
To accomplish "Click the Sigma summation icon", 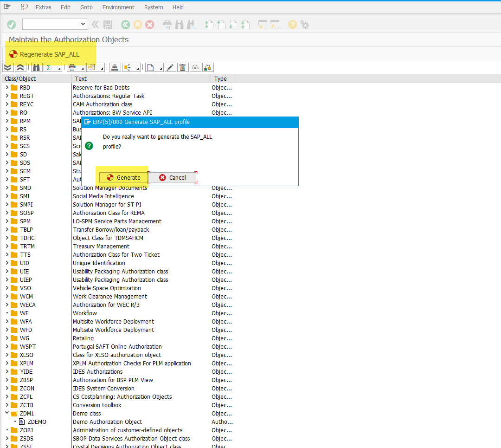I will [49, 67].
